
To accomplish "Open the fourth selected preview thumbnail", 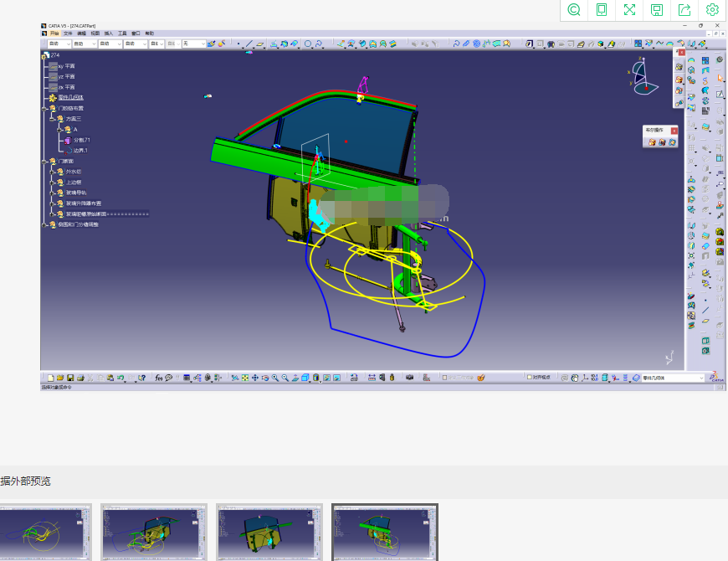I will pyautogui.click(x=385, y=533).
